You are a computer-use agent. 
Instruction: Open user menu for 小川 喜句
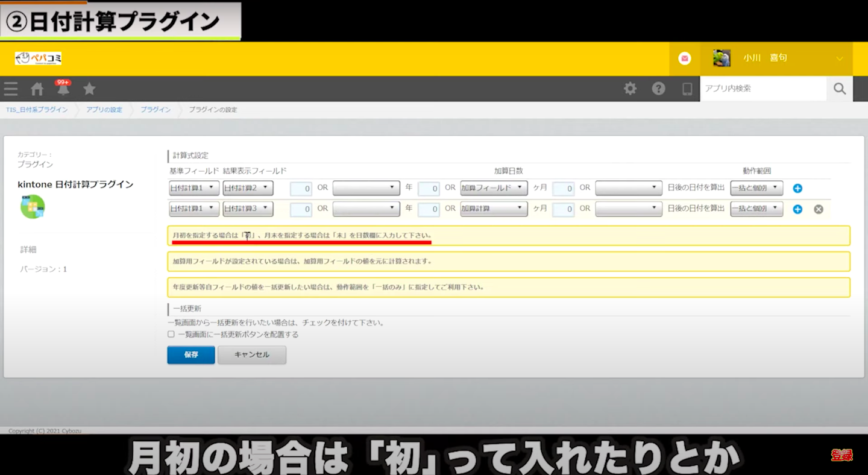pos(778,58)
